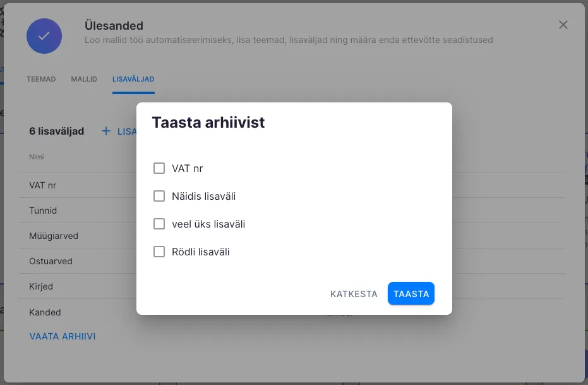Switch to the TEEMAD tab

click(41, 80)
